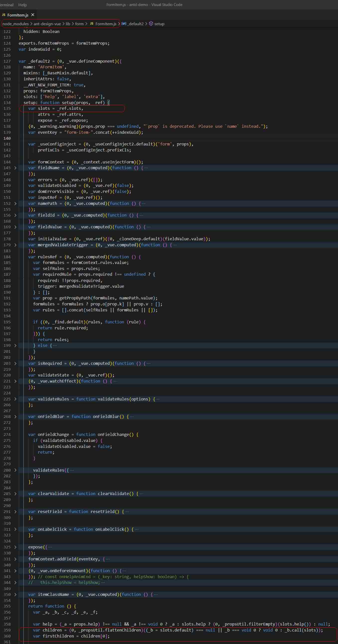Click the JS file icon on the FormItem.js tab
This screenshot has height=644, width=338.
coord(3,15)
